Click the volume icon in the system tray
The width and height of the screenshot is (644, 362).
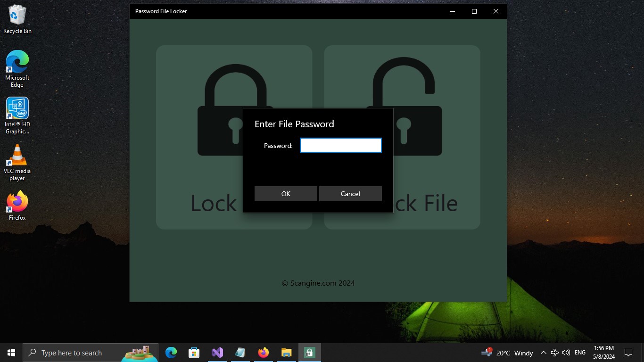coord(566,352)
